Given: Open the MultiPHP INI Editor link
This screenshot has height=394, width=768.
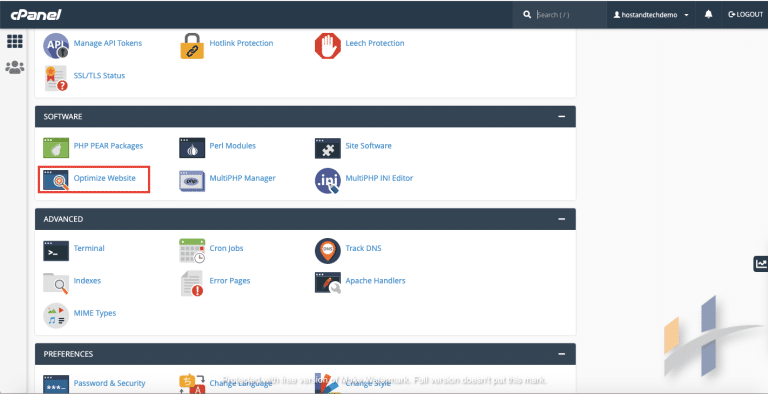Looking at the screenshot, I should pos(379,178).
